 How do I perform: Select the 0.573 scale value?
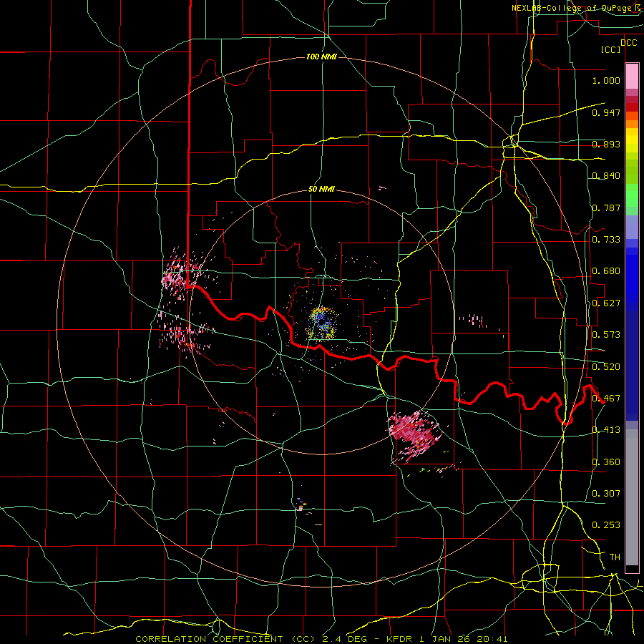606,335
